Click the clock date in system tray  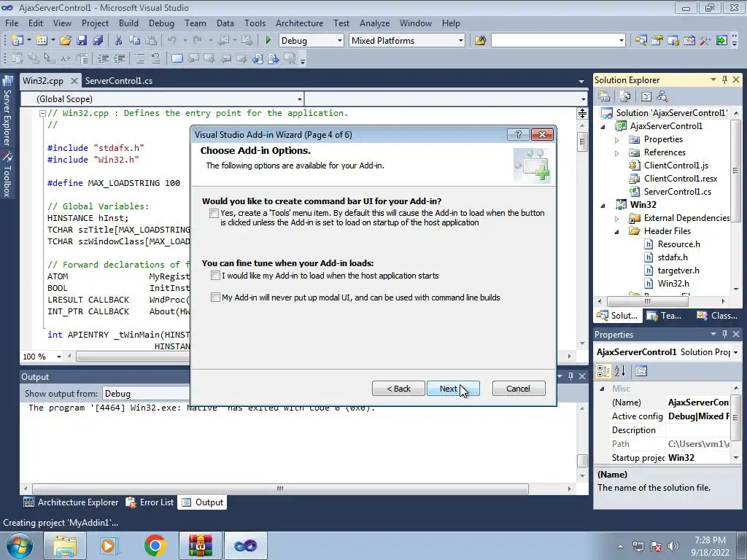[x=710, y=553]
